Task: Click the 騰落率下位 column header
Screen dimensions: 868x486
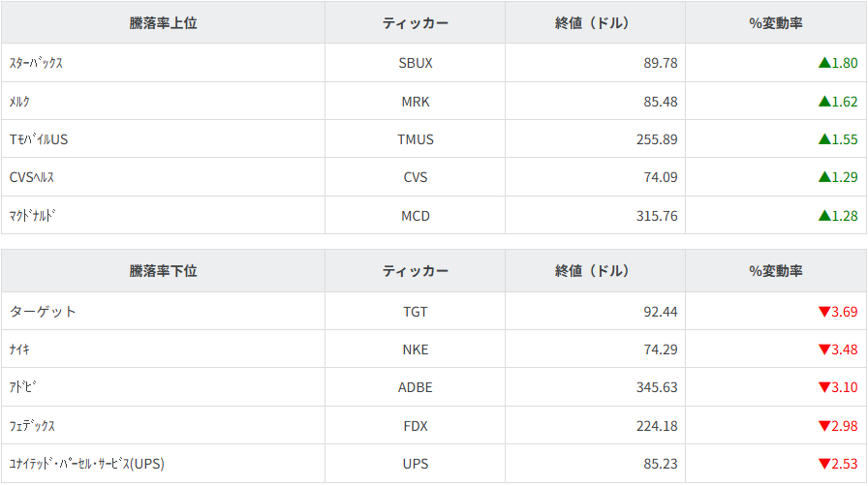Action: [x=163, y=271]
